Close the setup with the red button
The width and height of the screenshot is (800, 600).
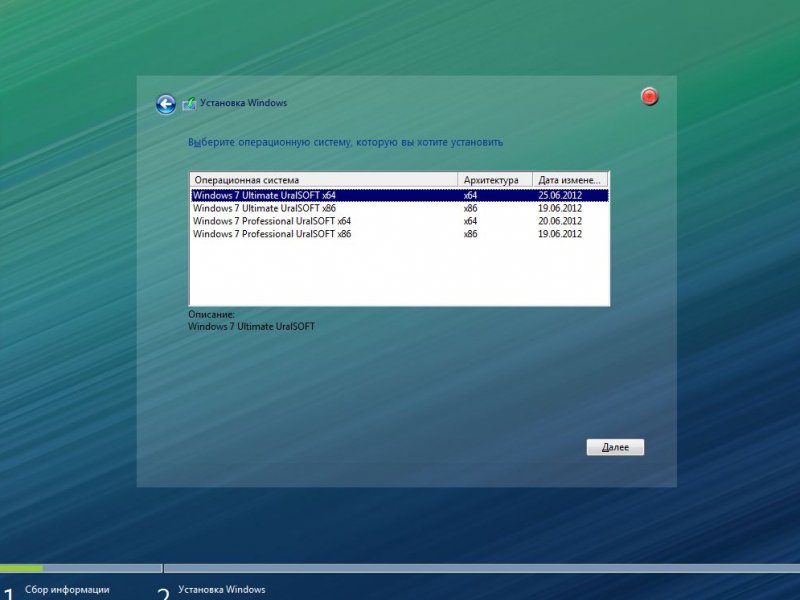click(649, 96)
